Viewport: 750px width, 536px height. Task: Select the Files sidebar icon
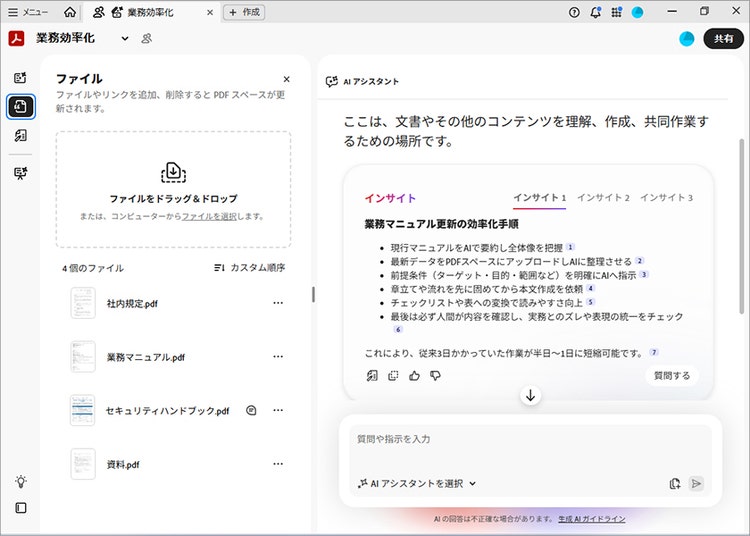(21, 106)
